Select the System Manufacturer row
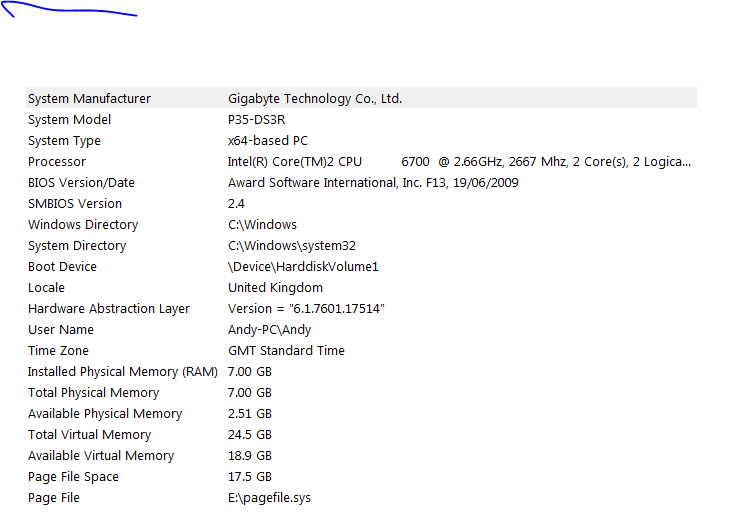 pyautogui.click(x=90, y=99)
